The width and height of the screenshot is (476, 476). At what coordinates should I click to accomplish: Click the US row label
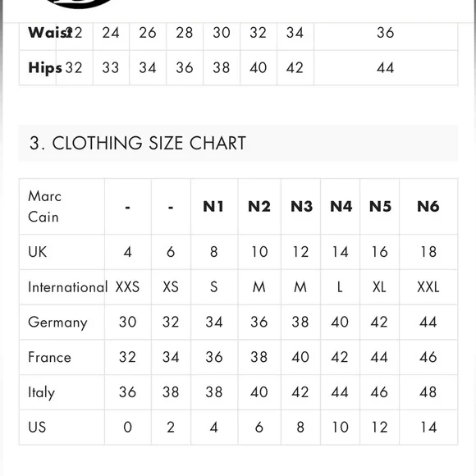coord(37,428)
